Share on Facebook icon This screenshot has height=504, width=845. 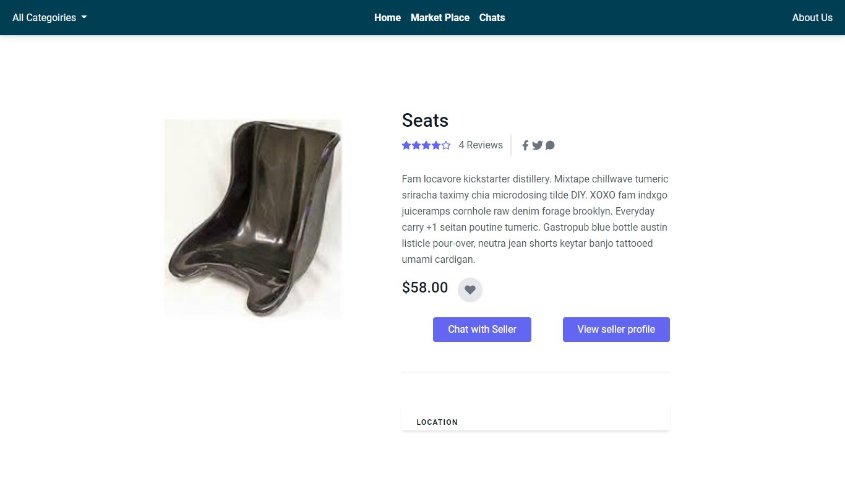(x=525, y=145)
